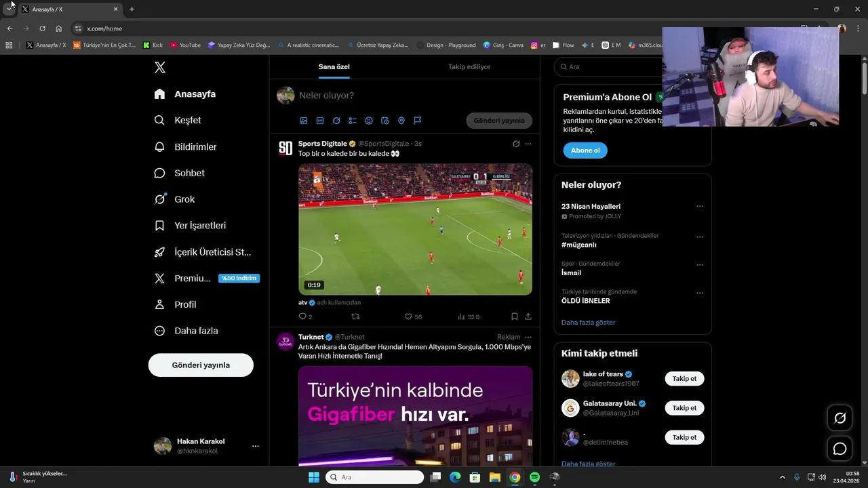Open more options on Turknet ad
This screenshot has width=868, height=488.
(x=528, y=337)
